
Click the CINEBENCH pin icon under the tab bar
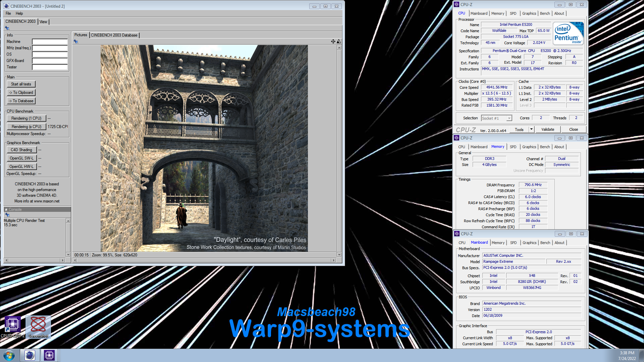pyautogui.click(x=7, y=28)
